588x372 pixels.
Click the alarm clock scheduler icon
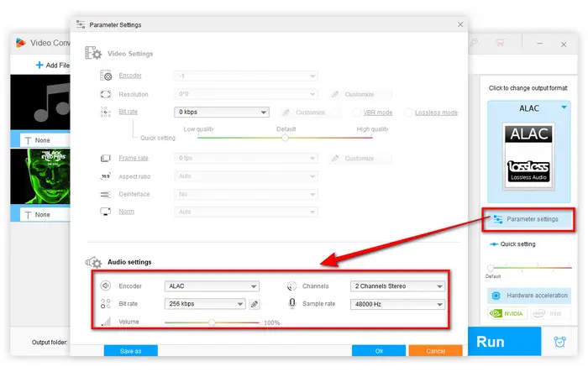(x=559, y=342)
